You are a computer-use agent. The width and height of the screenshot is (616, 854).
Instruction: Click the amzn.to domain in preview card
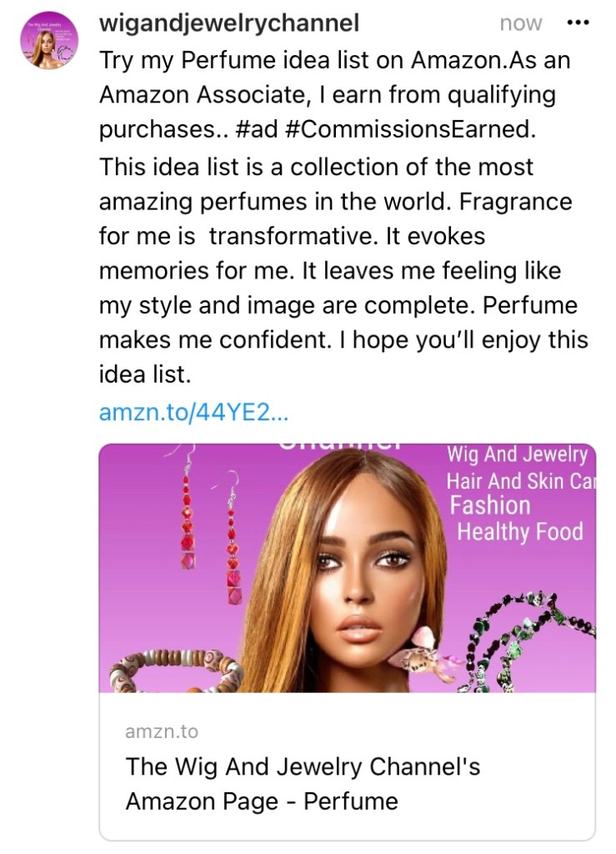(x=162, y=731)
